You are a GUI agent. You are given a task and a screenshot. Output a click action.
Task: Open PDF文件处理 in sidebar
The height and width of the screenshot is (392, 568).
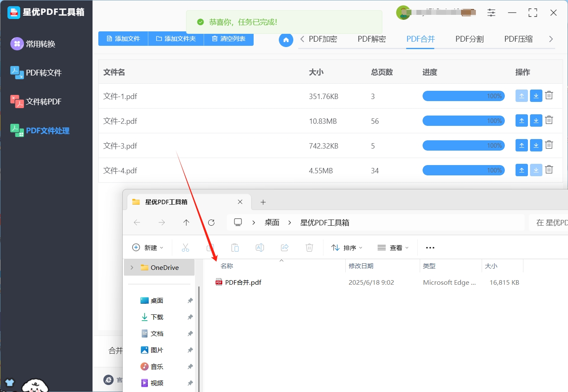point(40,130)
